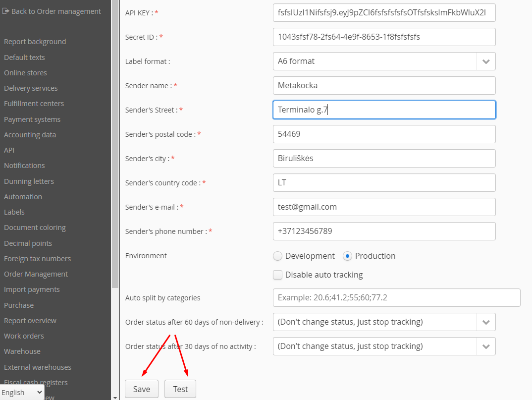Select Purchase in sidebar
This screenshot has height=400, width=532.
[19, 305]
